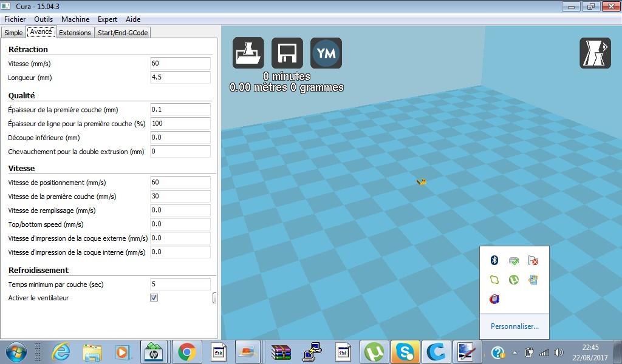
Task: Click the YM YouMagine share icon
Action: tap(326, 53)
